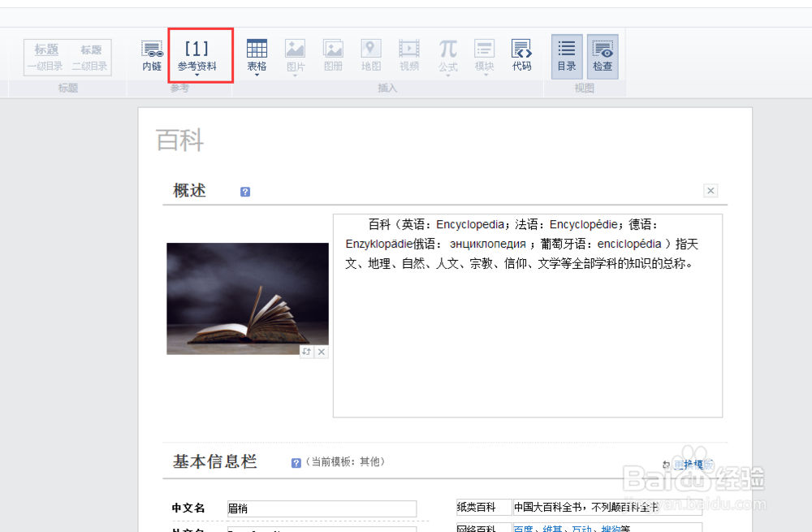Click the 中文名 input field containing 眉梢
812x532 pixels.
(321, 508)
